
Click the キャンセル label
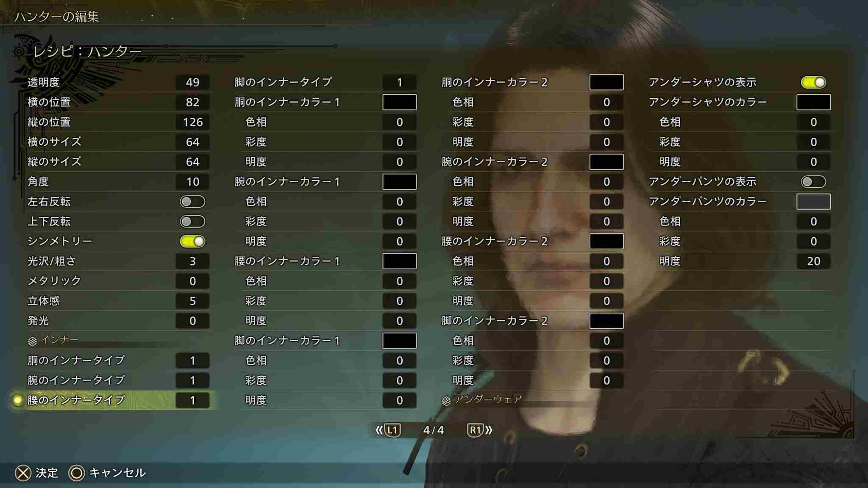(x=117, y=473)
